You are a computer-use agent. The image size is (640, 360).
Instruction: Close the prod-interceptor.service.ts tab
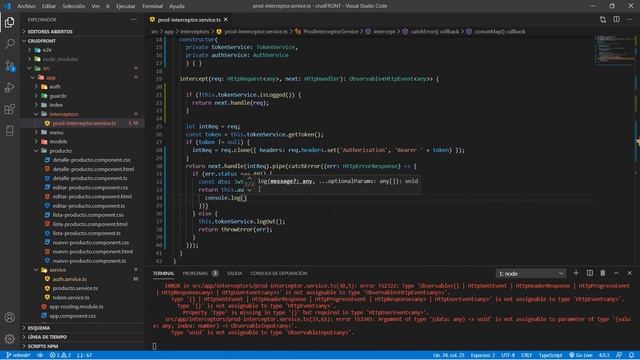226,20
